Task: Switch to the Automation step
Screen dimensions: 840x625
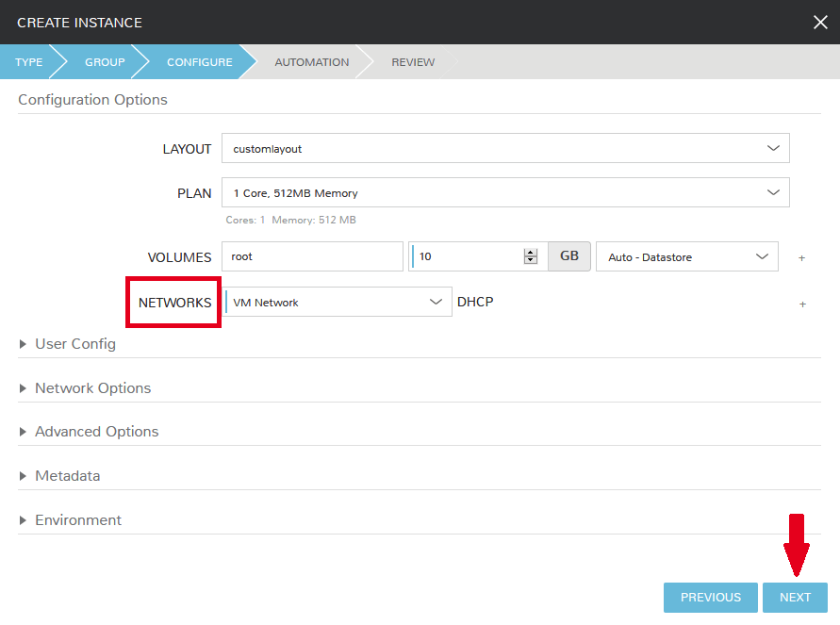Action: 311,62
